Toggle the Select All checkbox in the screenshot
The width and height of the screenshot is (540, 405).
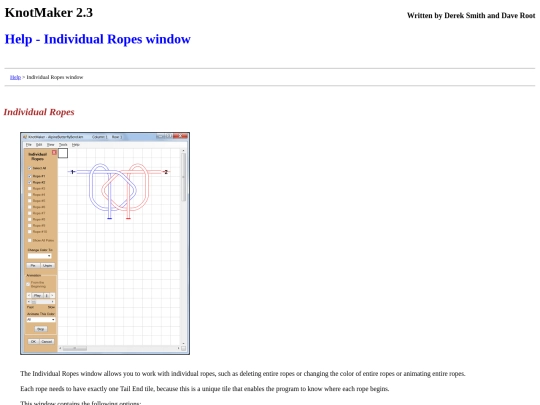pyautogui.click(x=30, y=168)
